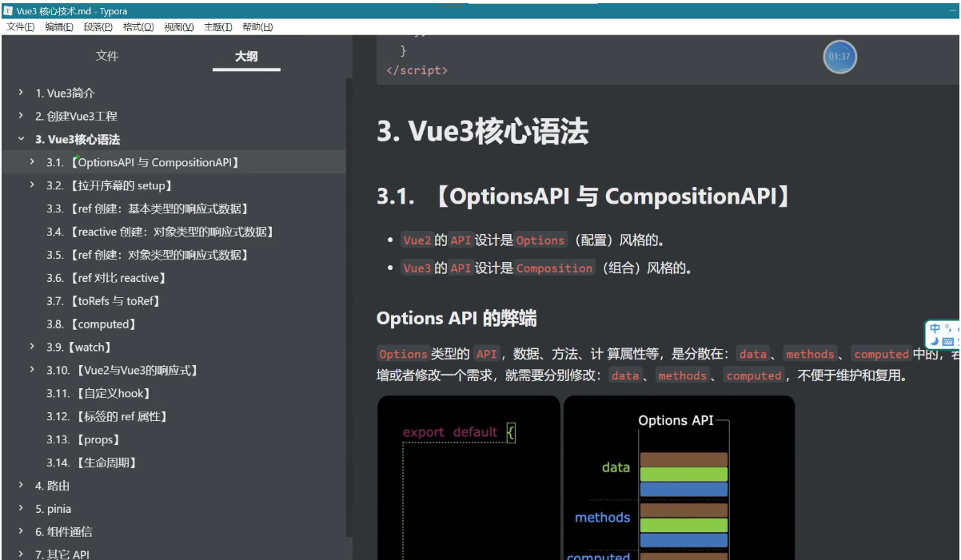
Task: Click the Options API 的弊端 subheading
Action: point(457,319)
